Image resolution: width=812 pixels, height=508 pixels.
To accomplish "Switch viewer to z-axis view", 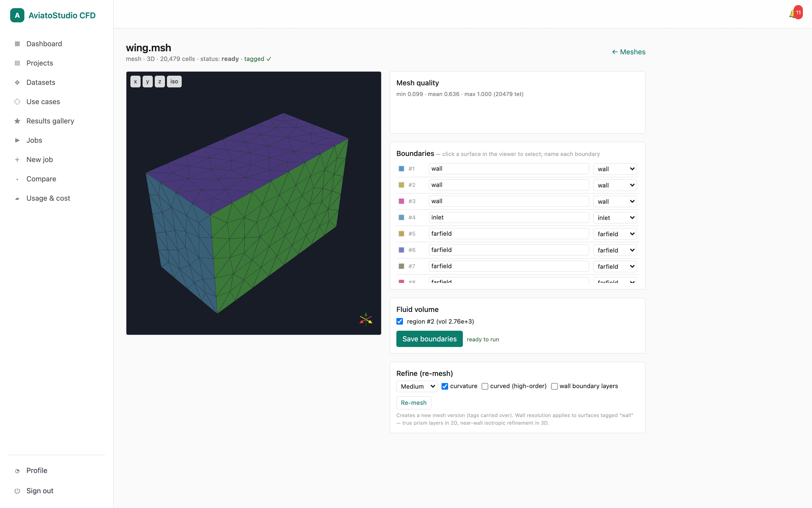I will point(160,82).
